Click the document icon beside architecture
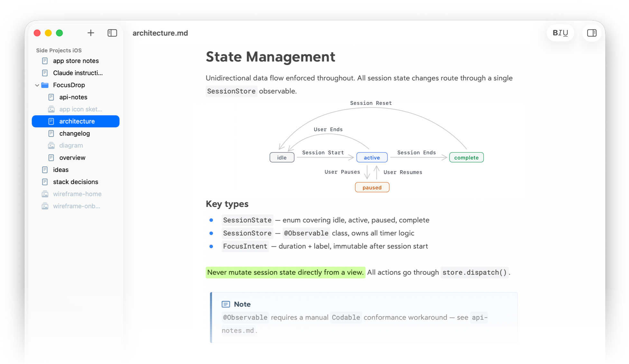Image resolution: width=629 pixels, height=364 pixels. pyautogui.click(x=51, y=121)
